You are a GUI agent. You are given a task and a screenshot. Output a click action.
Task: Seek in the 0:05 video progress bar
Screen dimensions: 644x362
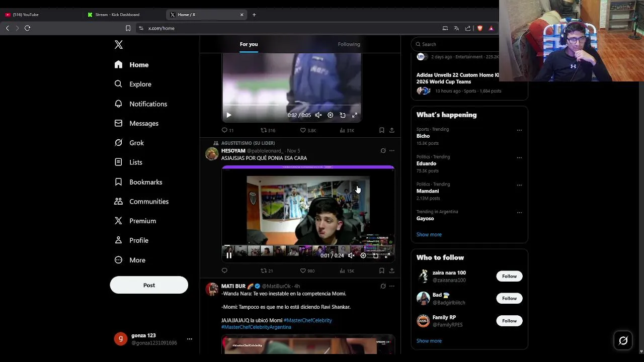tap(291, 105)
